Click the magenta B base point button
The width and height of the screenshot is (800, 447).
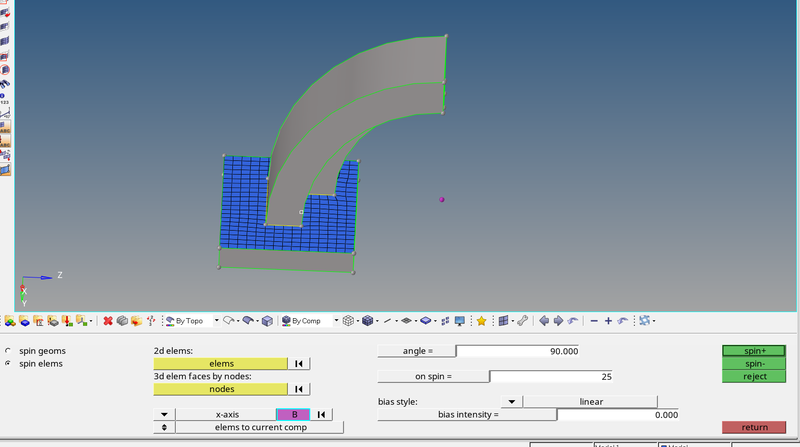click(x=294, y=414)
